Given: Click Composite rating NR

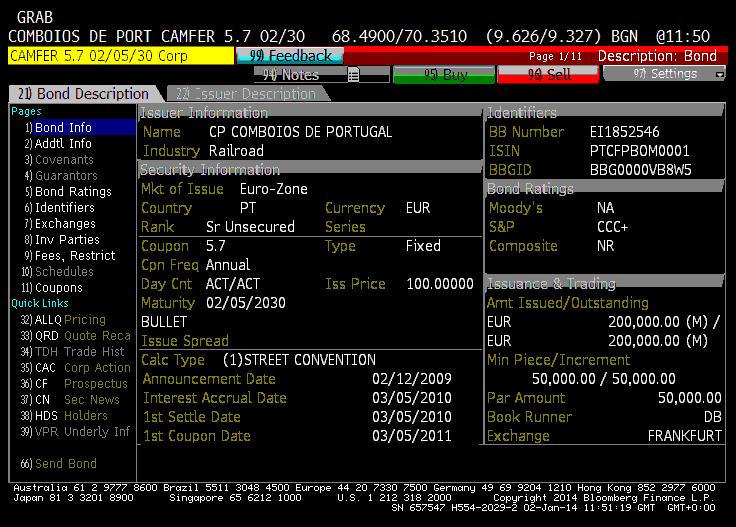Looking at the screenshot, I should (605, 246).
